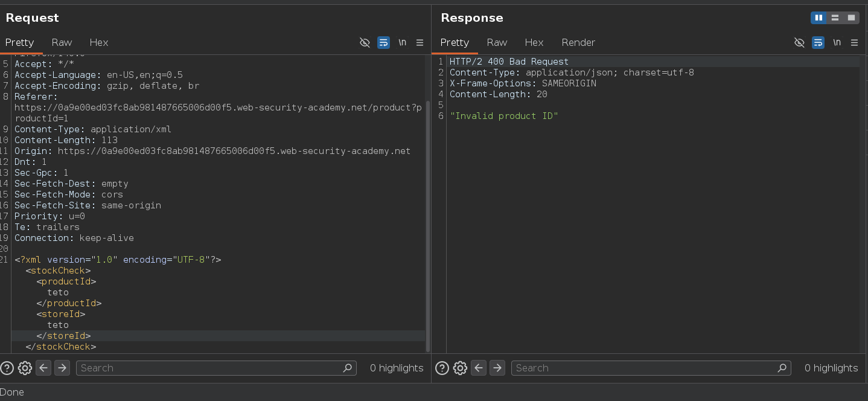This screenshot has width=868, height=401.
Task: Click the Request vertical scrollbar
Action: pyautogui.click(x=428, y=226)
